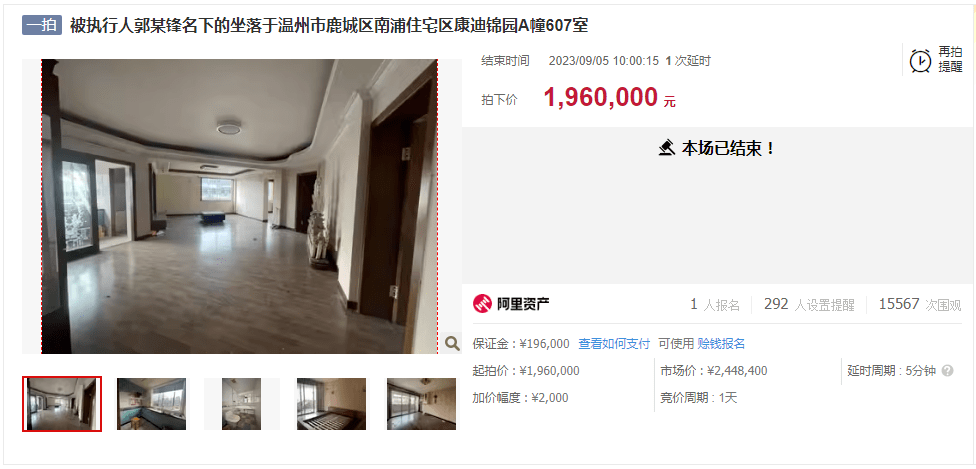
Task: Click the 292 人设置提醒 counter
Action: [x=809, y=305]
